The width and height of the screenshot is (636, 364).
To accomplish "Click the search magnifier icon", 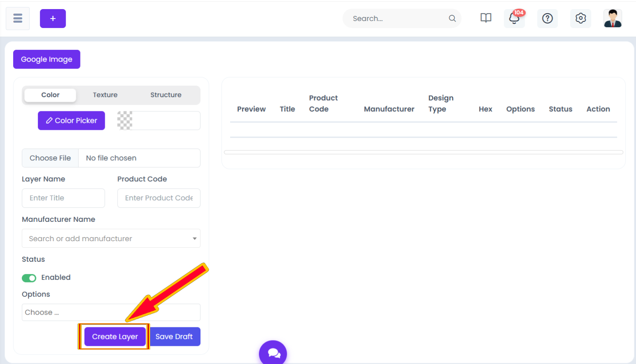I will pyautogui.click(x=452, y=19).
